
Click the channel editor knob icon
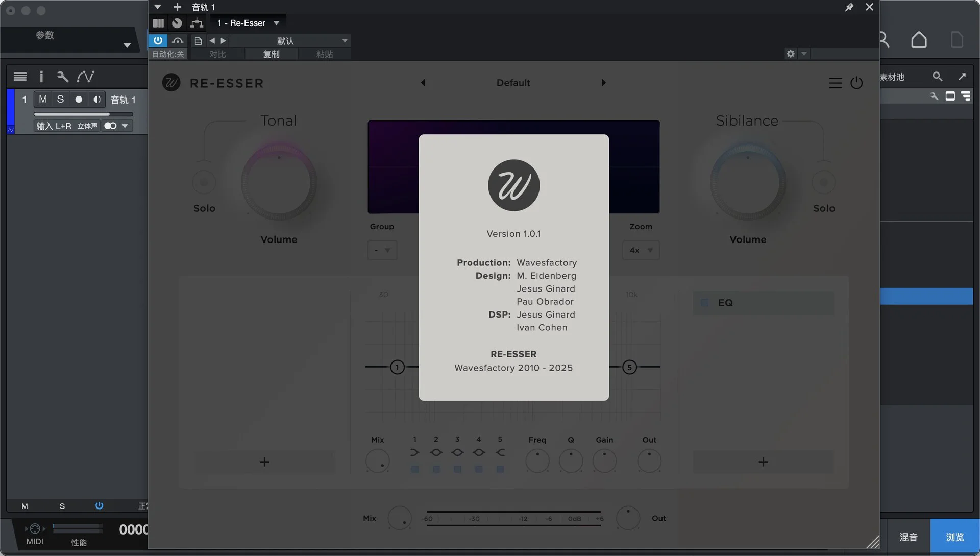click(177, 23)
